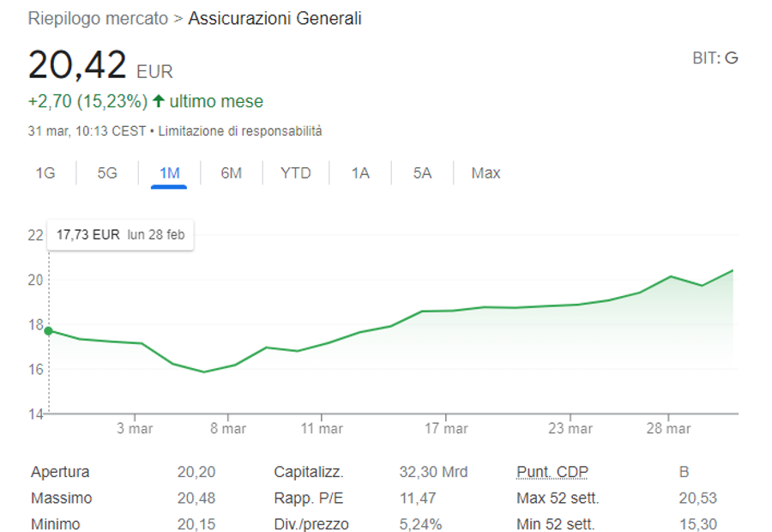The height and width of the screenshot is (532, 772).
Task: Click the 17,73 EUR tooltip box
Action: (x=120, y=235)
